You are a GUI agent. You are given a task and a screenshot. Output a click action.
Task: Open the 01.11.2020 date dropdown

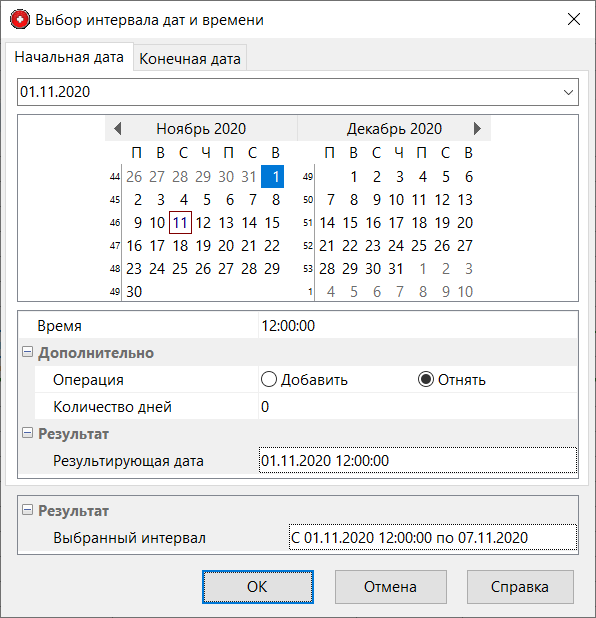point(568,92)
